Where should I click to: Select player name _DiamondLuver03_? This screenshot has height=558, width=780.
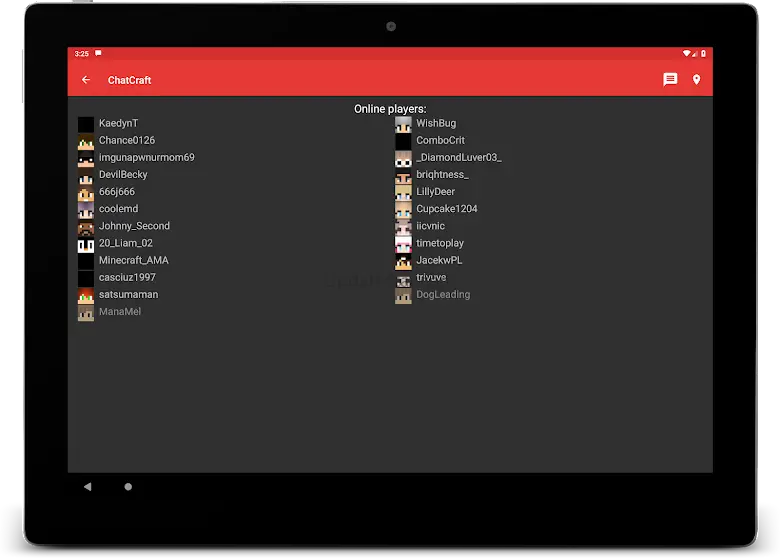pos(459,157)
